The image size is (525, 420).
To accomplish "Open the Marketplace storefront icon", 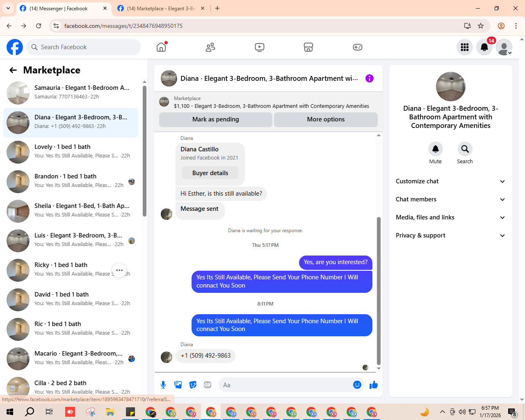I will coord(308,47).
